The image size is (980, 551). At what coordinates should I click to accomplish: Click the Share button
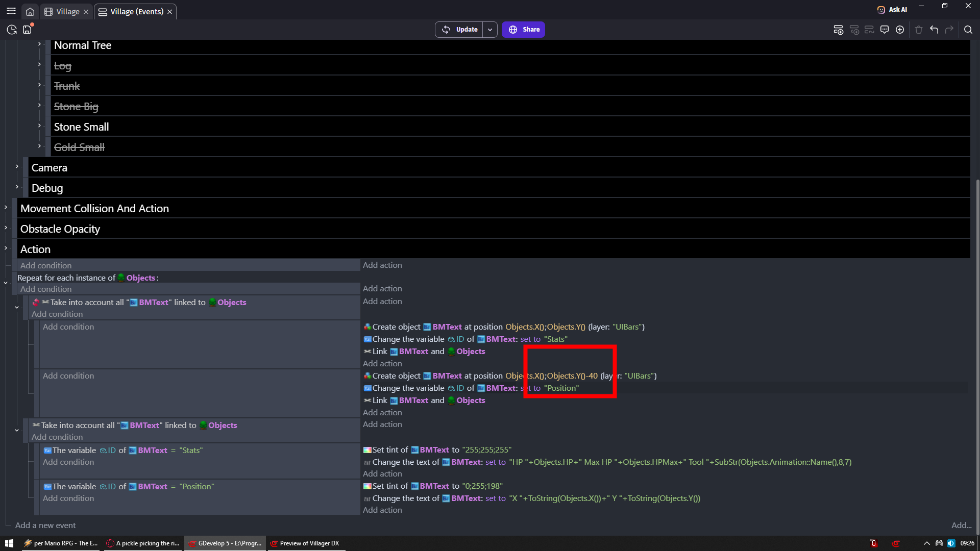tap(523, 29)
